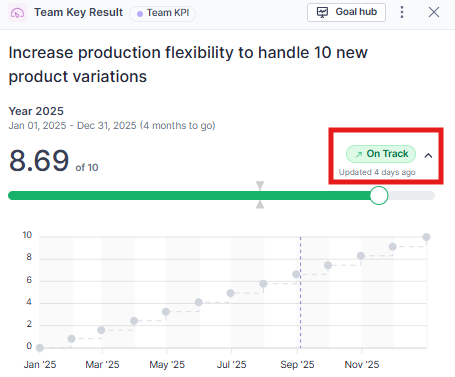Click the purple Team Key Result gauge icon

coord(17,13)
